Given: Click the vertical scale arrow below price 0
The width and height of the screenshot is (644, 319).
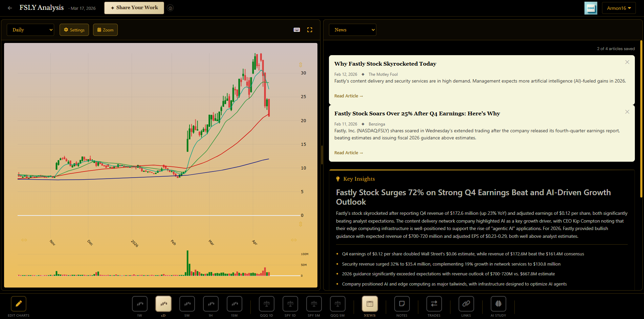Looking at the screenshot, I should pos(301,224).
